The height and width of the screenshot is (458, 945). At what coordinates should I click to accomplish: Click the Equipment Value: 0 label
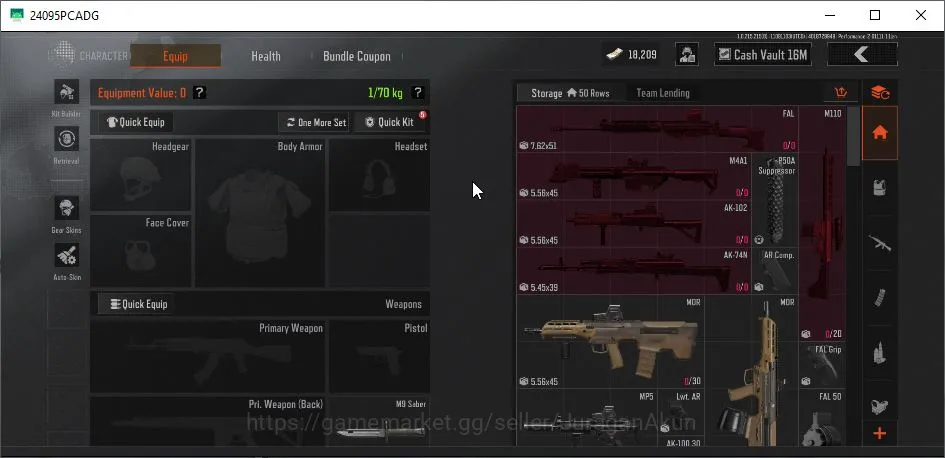tap(142, 93)
